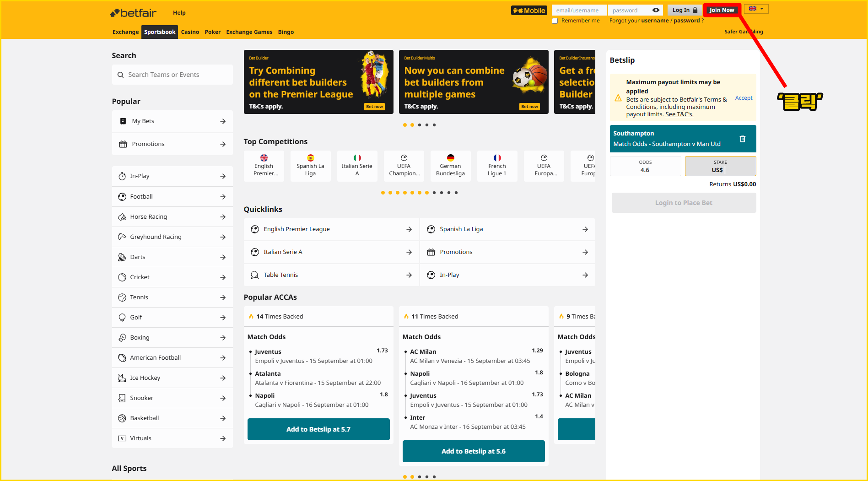Click the betslip Stake input field

point(720,166)
